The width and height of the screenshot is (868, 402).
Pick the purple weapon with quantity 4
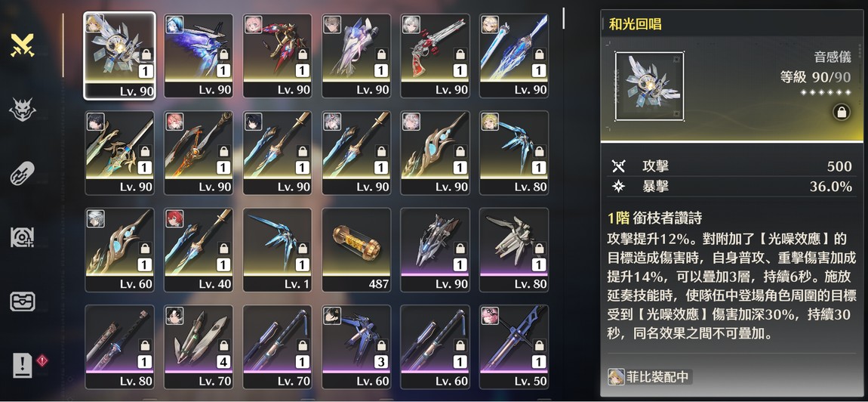[x=199, y=347]
